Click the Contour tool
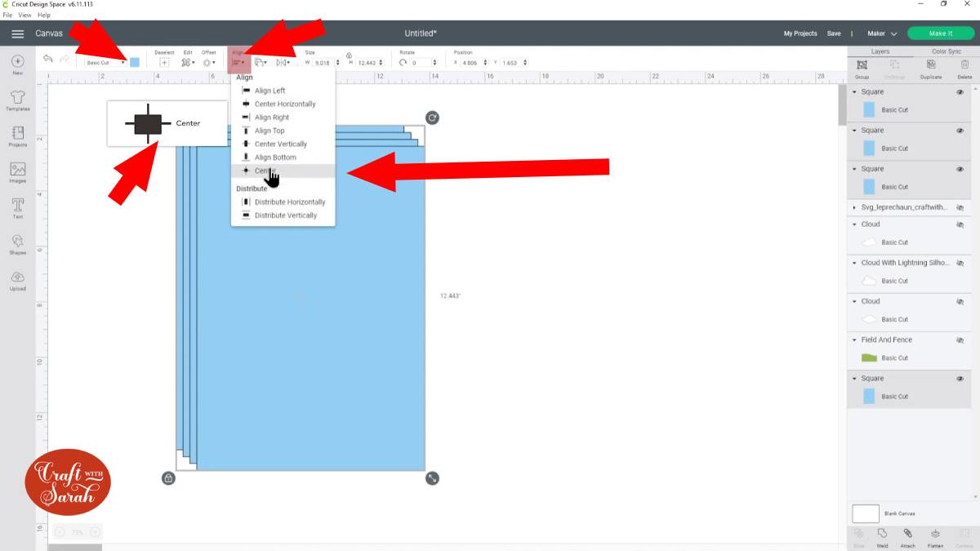Image resolution: width=980 pixels, height=551 pixels. point(964,537)
